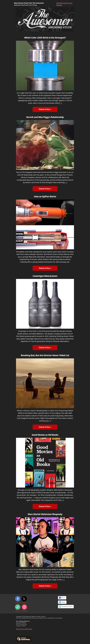The width and height of the screenshot is (90, 644).
Task: Click Check It Out under Marc Martel article
Action: tap(45, 586)
